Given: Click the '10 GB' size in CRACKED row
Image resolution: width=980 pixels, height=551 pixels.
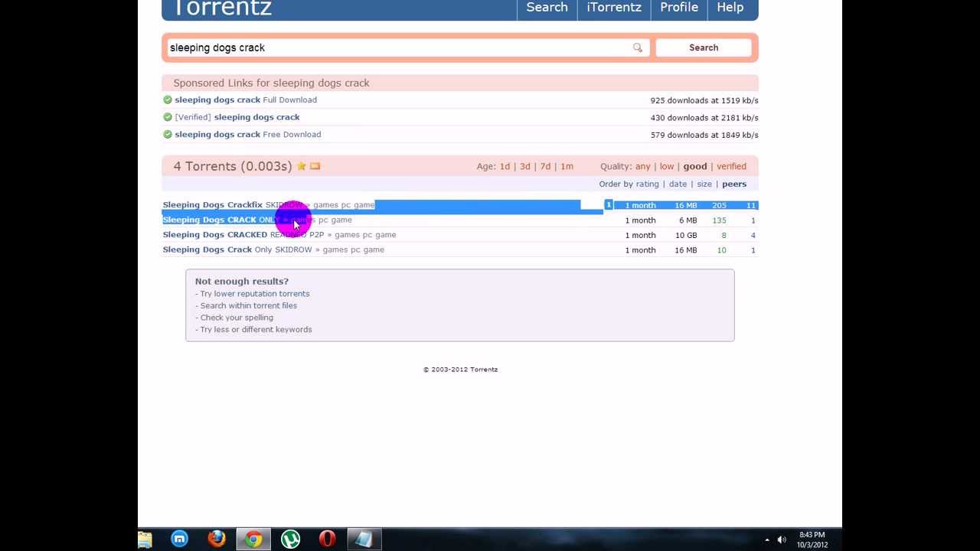Looking at the screenshot, I should click(686, 235).
